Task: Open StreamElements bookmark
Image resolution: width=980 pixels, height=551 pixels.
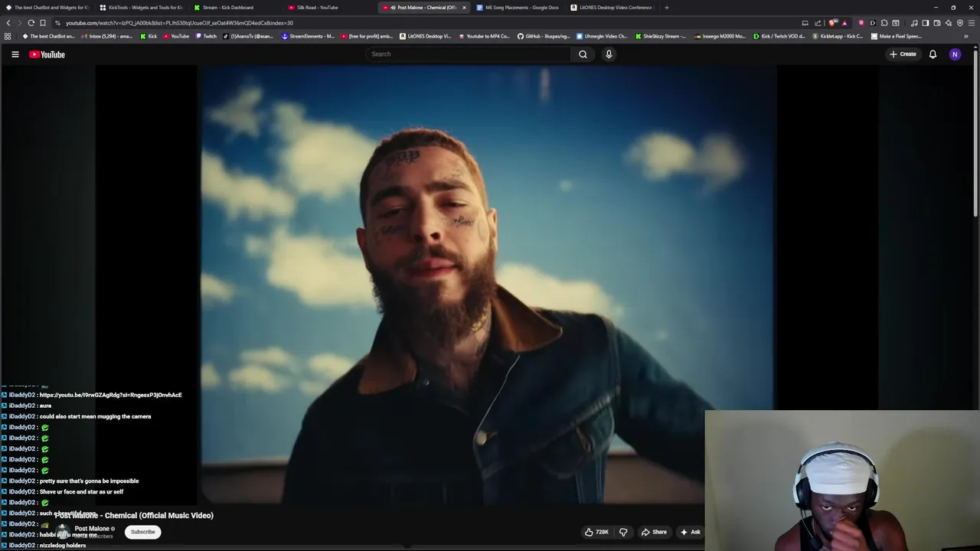Action: 308,36
